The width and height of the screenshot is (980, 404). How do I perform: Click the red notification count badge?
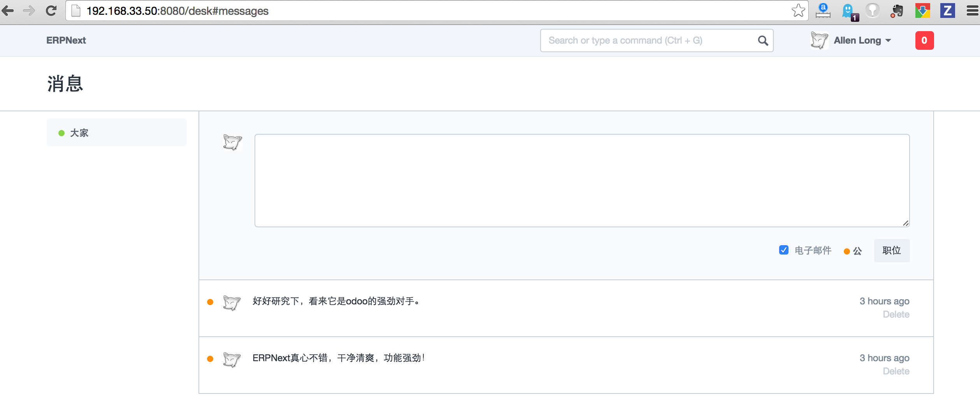pos(924,40)
